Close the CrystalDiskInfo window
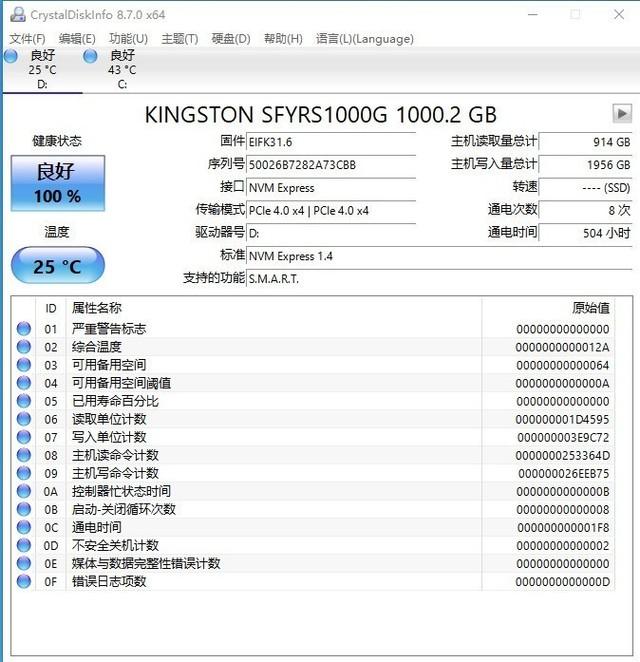 619,14
